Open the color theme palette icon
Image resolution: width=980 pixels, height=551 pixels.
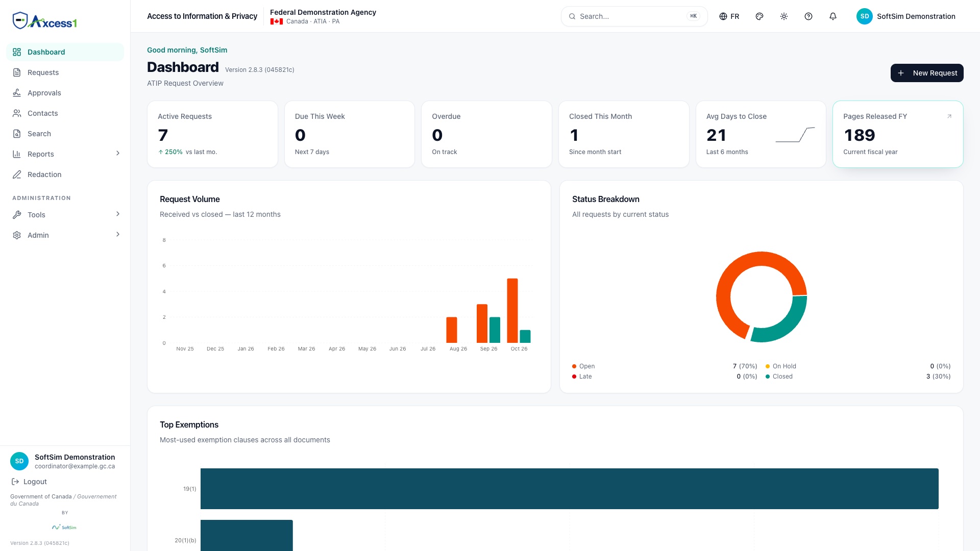point(759,16)
